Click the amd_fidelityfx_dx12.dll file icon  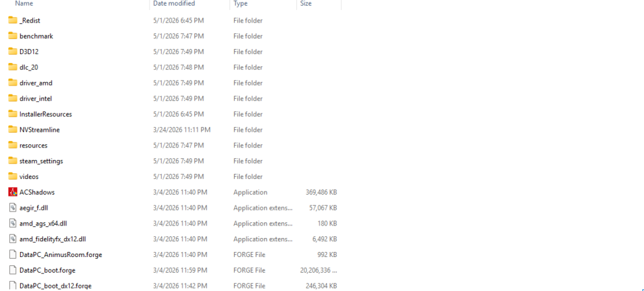[x=13, y=239]
